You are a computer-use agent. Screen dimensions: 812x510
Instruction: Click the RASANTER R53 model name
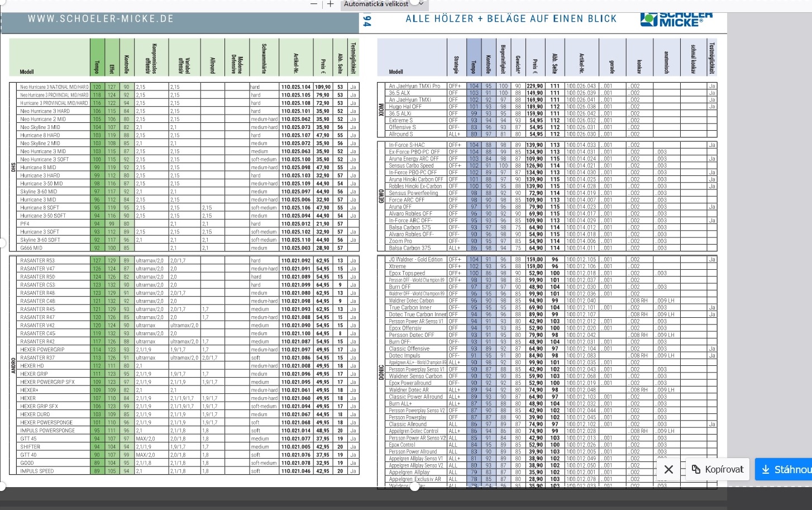37,260
